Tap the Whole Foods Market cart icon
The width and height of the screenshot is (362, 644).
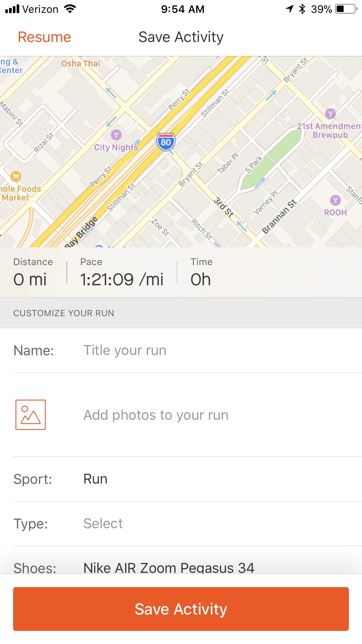[x=16, y=176]
